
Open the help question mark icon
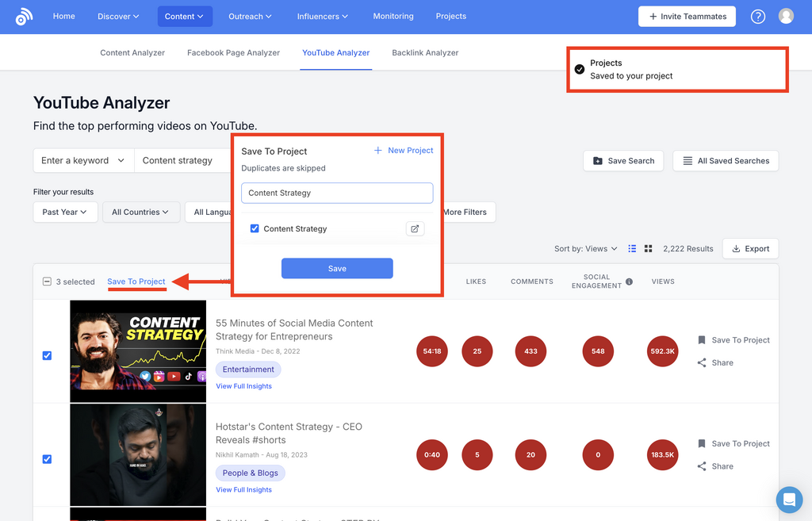click(758, 16)
